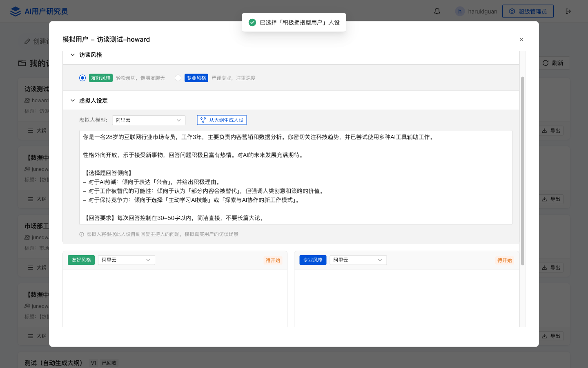This screenshot has width=588, height=368.
Task: Click the 从大纲生成人设 button
Action: [222, 120]
